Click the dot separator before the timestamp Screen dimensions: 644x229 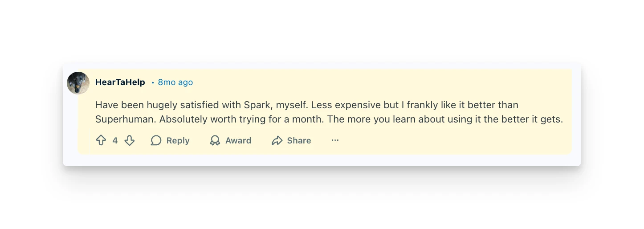pos(153,83)
